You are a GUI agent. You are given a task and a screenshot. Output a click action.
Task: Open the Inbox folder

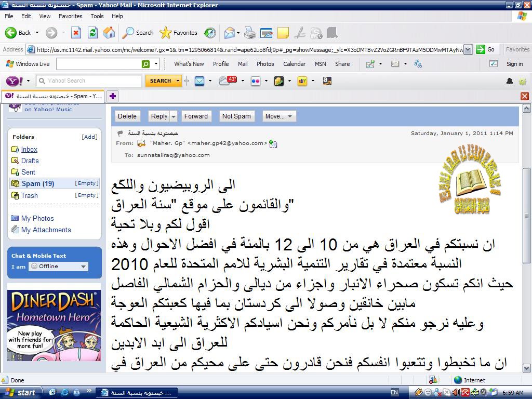[29, 149]
